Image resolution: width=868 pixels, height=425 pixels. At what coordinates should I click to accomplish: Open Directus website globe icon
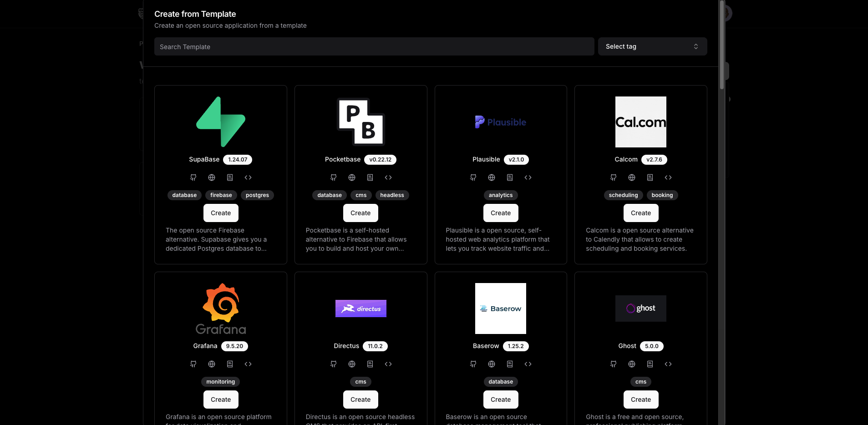(x=352, y=364)
